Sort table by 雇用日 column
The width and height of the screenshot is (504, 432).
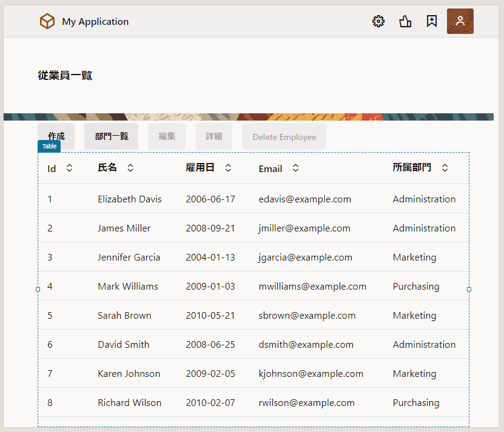click(x=228, y=168)
